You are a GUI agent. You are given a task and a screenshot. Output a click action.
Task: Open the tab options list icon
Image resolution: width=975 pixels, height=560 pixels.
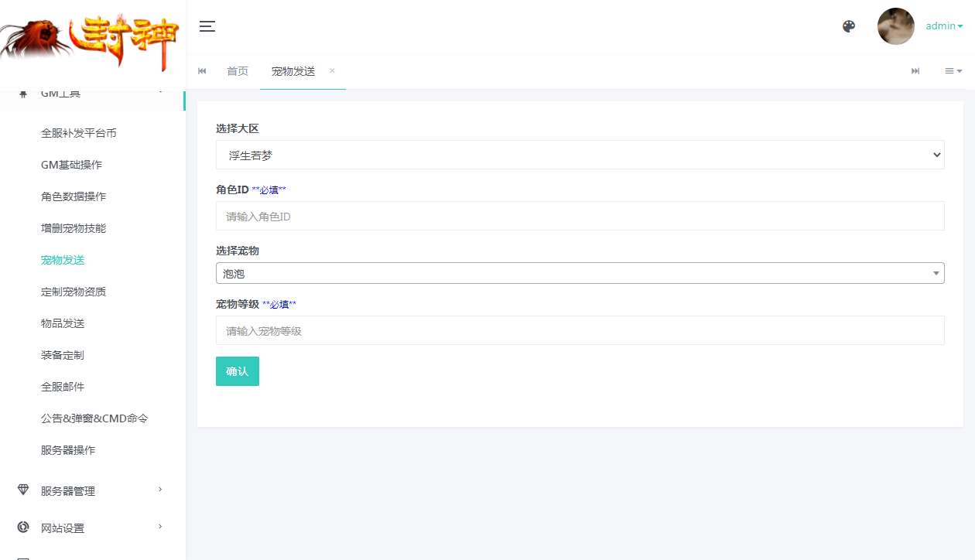[952, 70]
